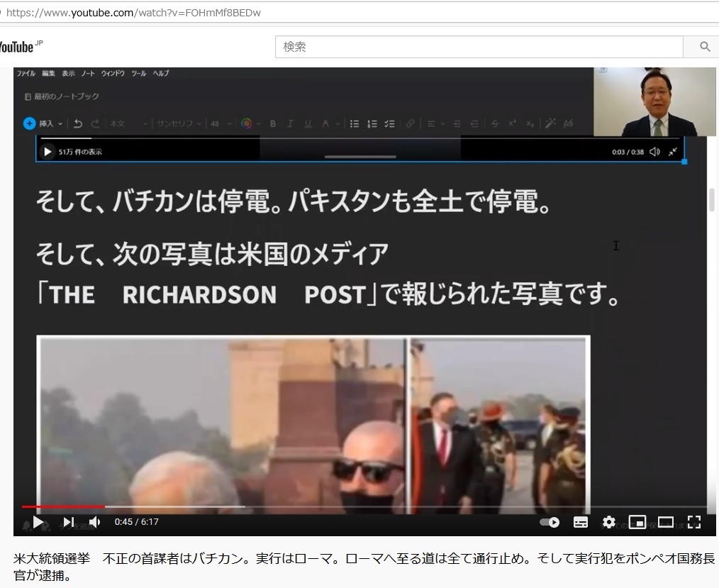Collapse the embedded clip with shrink icon
This screenshot has height=588, width=719.
pos(673,151)
